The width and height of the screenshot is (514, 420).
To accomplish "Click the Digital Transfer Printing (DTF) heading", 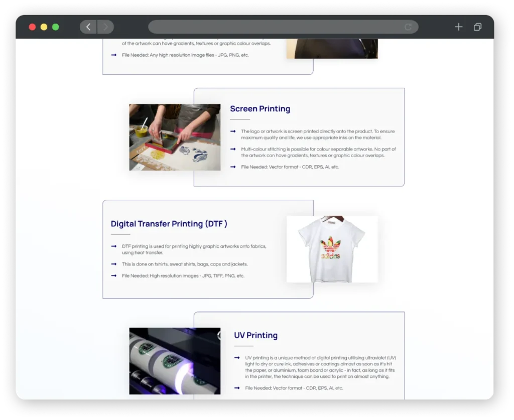I will click(169, 224).
